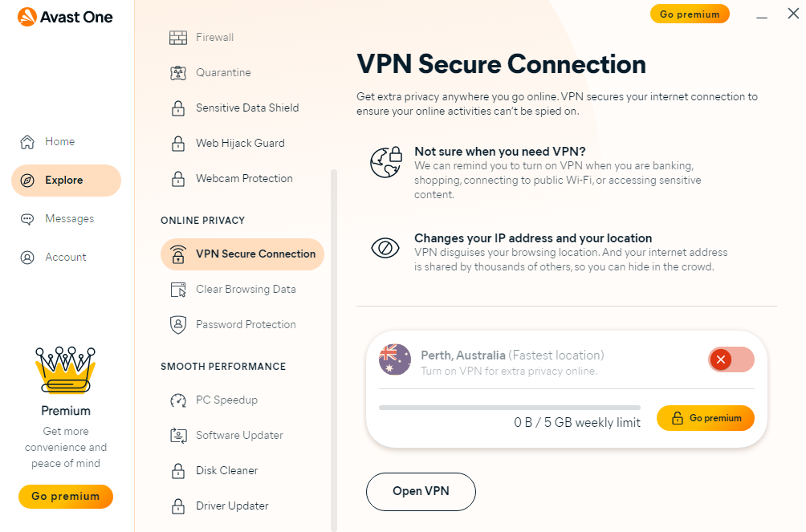Open Disk Cleaner from Smooth Performance

[226, 471]
